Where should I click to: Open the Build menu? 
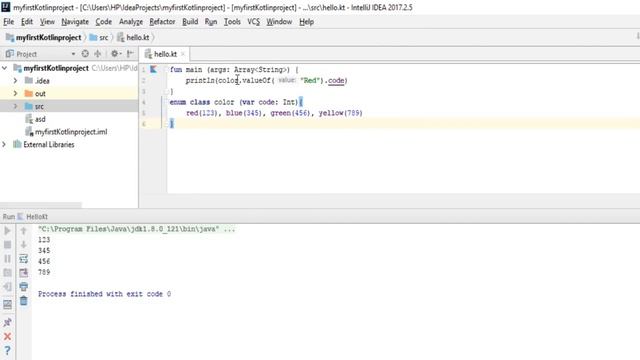point(190,22)
